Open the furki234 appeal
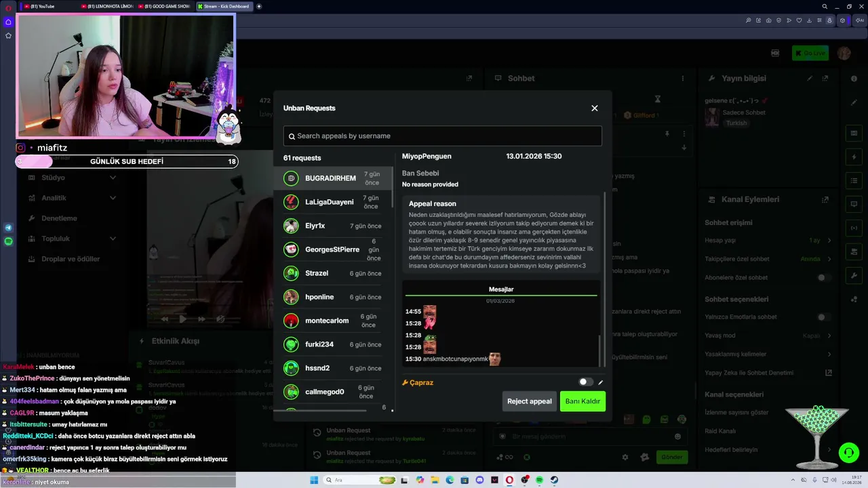Screen dimensions: 868x488 (333, 344)
